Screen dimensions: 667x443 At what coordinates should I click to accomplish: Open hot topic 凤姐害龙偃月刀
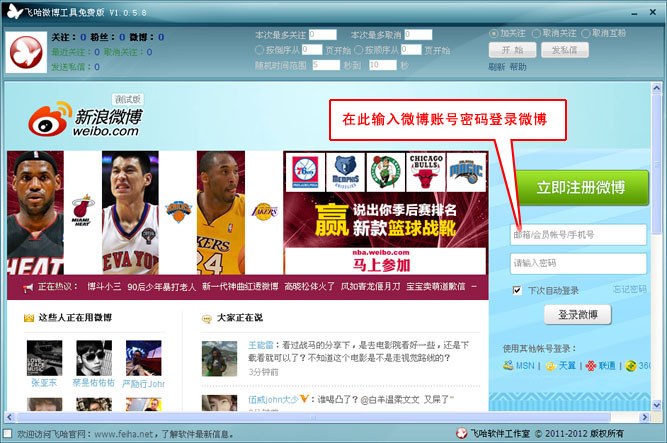click(x=371, y=286)
